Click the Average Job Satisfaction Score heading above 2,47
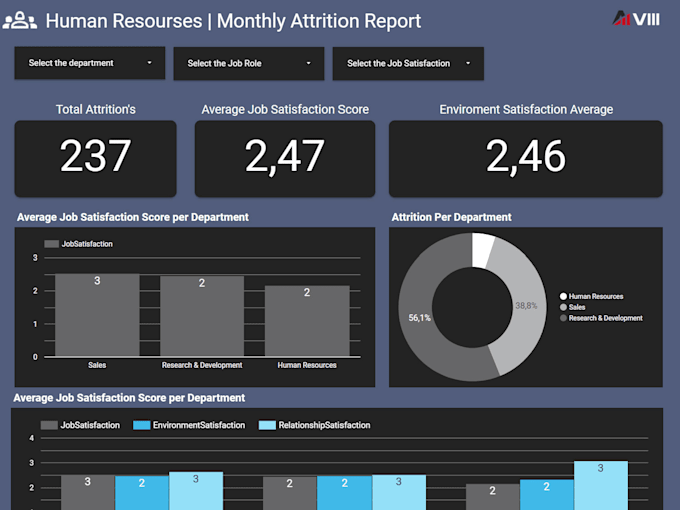Image resolution: width=680 pixels, height=510 pixels. coord(285,109)
